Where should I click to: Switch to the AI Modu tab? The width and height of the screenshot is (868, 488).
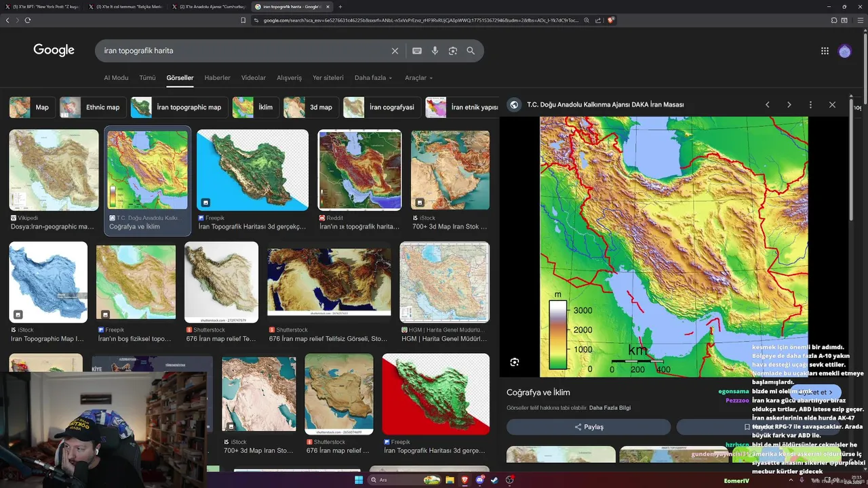[116, 78]
